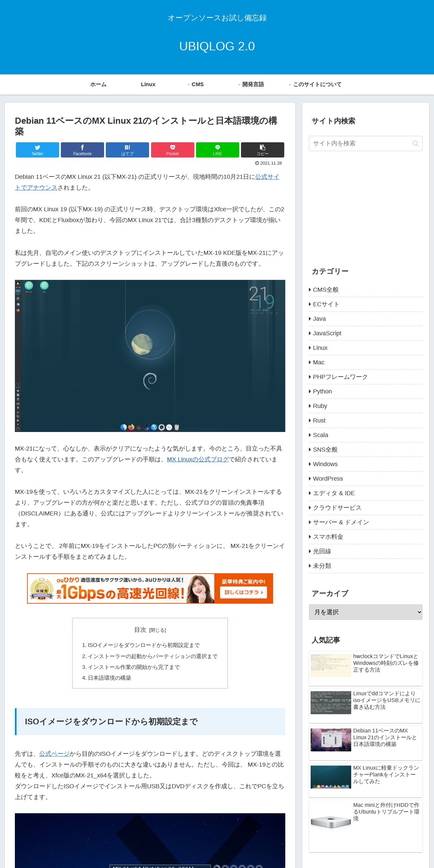Copy the article URL with コピー button
Viewport: 434px width, 868px height.
pyautogui.click(x=263, y=150)
